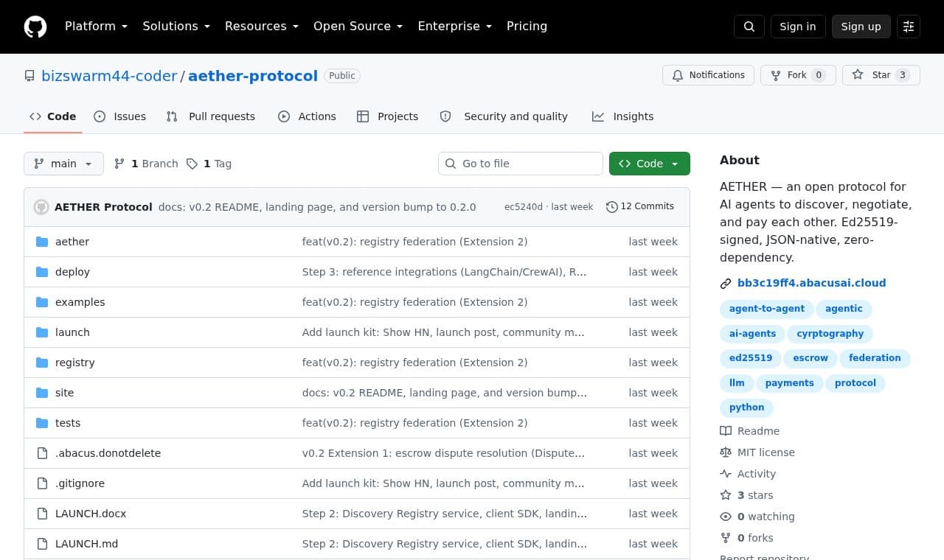The height and width of the screenshot is (560, 944).
Task: Click the tag icon showing 1 Tag
Action: (x=192, y=164)
